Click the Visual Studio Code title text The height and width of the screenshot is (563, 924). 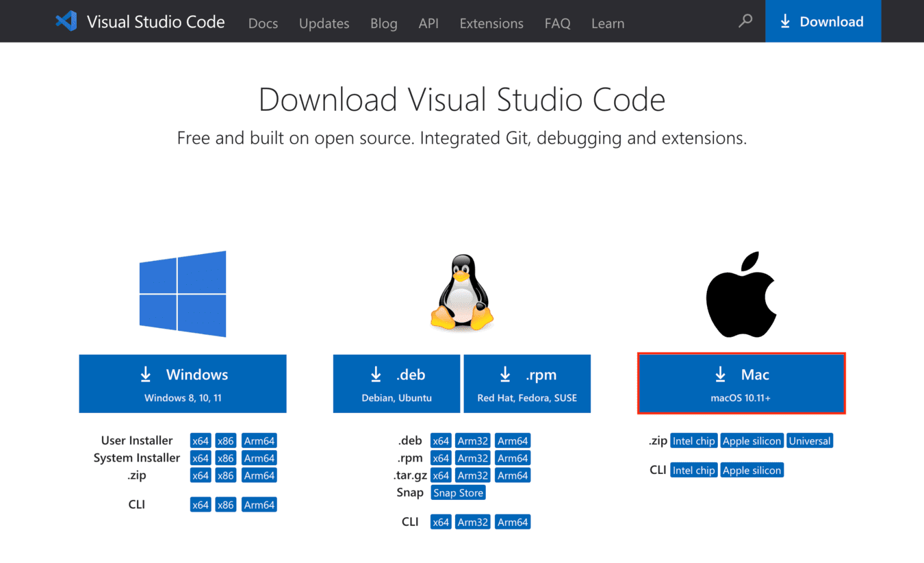(156, 22)
